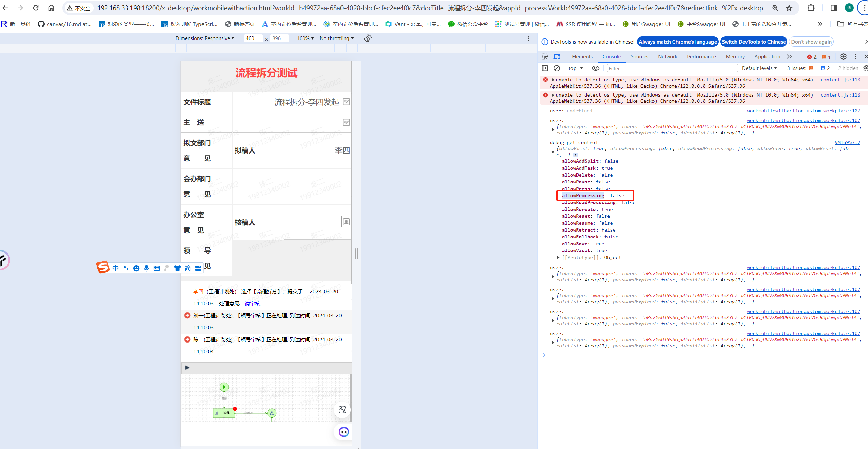Click Switch DevTools to Chinese button
The image size is (868, 449).
point(753,42)
